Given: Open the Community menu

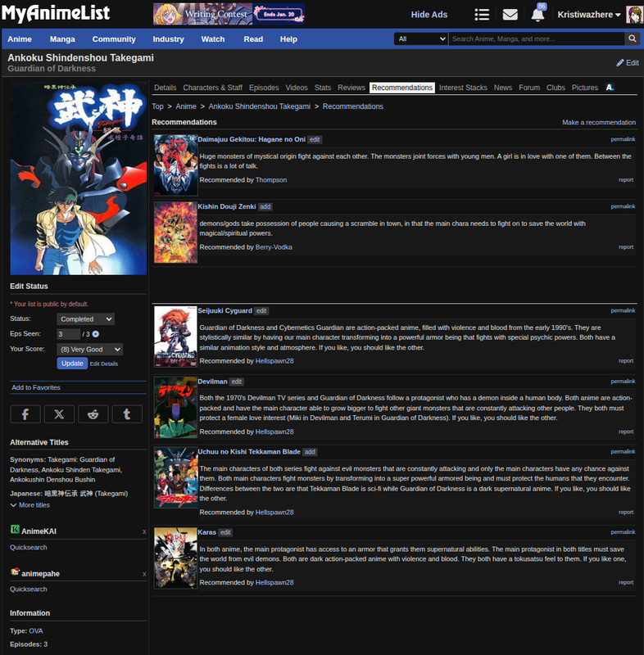Looking at the screenshot, I should 114,38.
